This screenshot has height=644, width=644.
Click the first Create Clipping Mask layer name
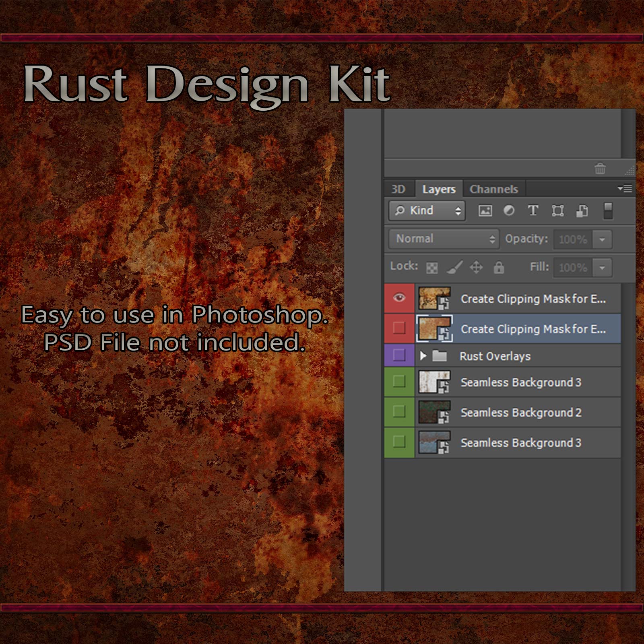pyautogui.click(x=533, y=299)
